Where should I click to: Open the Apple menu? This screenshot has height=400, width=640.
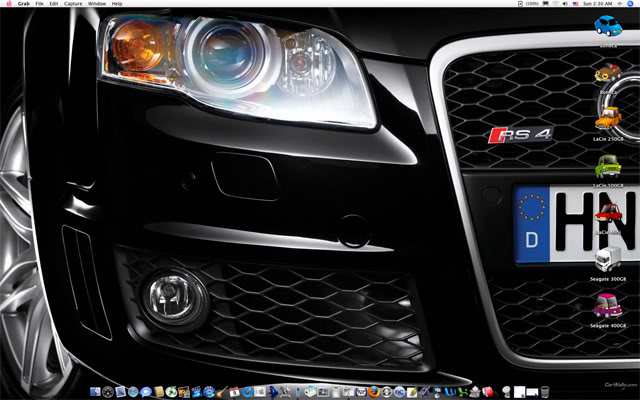coord(9,3)
